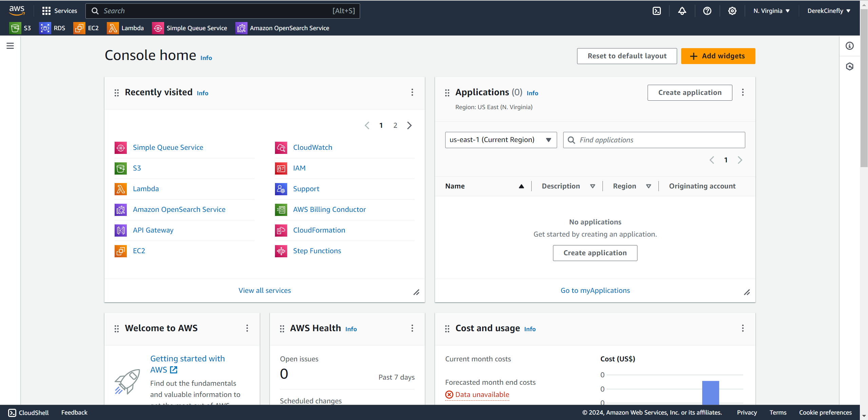The image size is (868, 420).
Task: Open S3 favorite in the shortcuts bar
Action: coord(20,28)
